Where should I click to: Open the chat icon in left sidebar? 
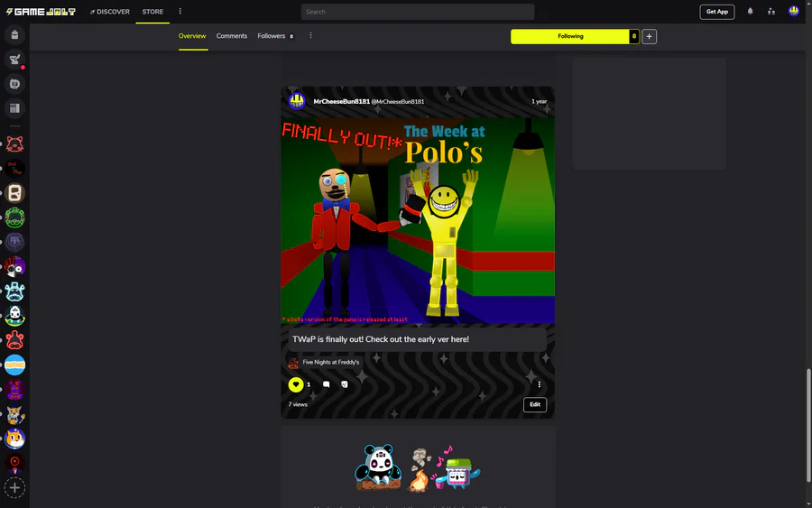[14, 84]
